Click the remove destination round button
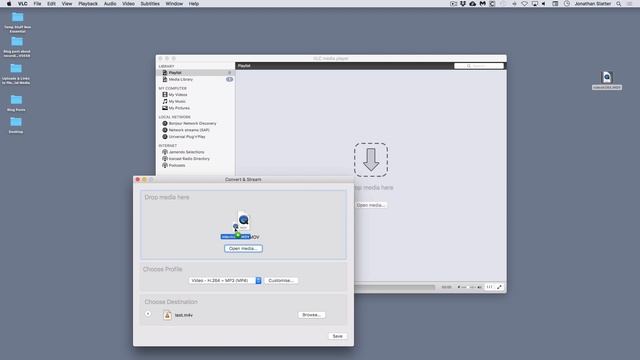640x360 pixels. (x=148, y=314)
